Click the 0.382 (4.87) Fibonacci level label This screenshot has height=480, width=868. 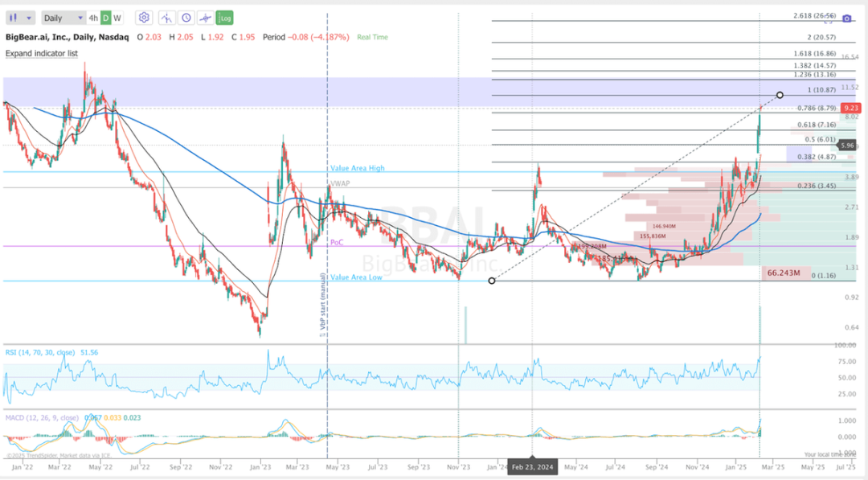point(817,157)
